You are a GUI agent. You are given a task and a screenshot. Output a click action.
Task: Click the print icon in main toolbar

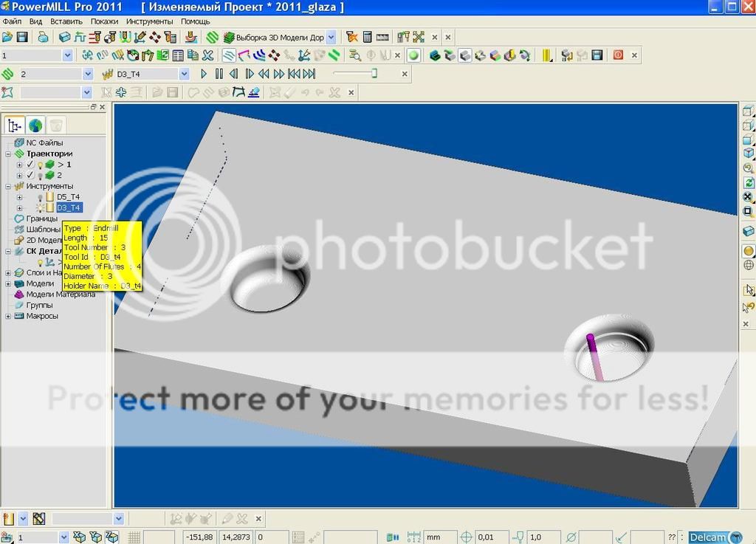[44, 37]
